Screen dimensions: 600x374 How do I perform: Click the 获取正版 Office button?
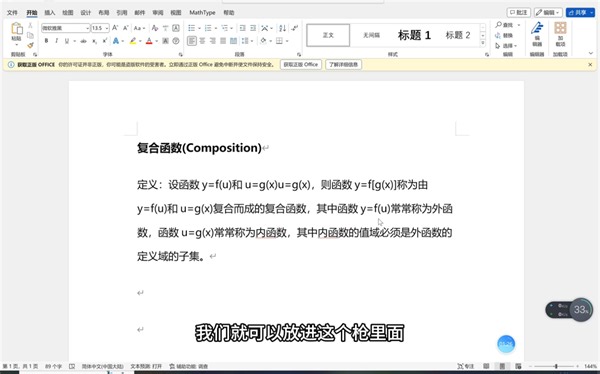click(x=301, y=64)
